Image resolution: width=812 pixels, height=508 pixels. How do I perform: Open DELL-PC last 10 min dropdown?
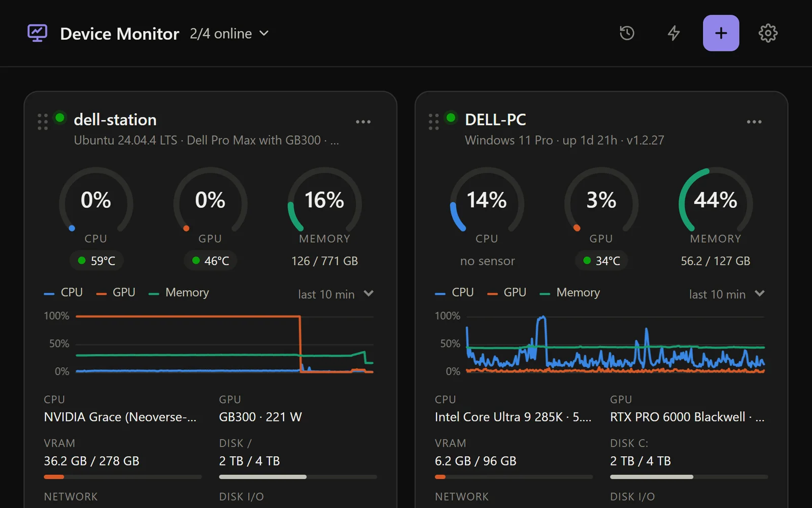point(727,294)
